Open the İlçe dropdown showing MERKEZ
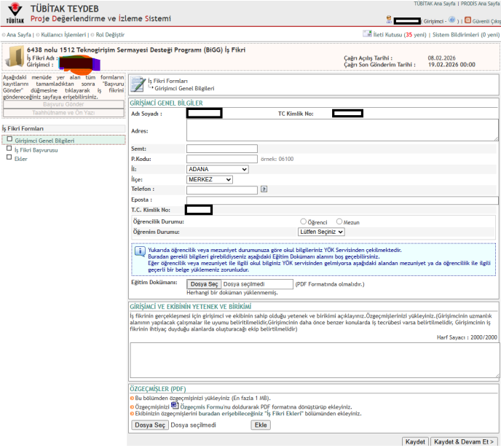This screenshot has height=448, width=501. [x=209, y=179]
